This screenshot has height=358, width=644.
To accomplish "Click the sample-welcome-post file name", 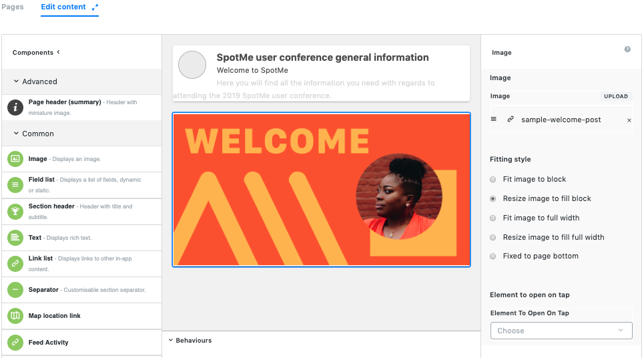I will (x=561, y=120).
